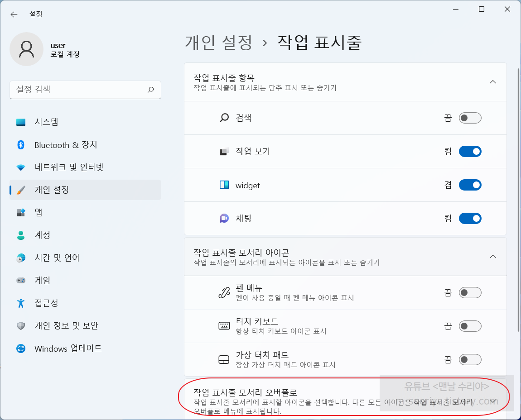The height and width of the screenshot is (420, 521).
Task: Turn off the 작업 보기 toggle
Action: pos(470,152)
